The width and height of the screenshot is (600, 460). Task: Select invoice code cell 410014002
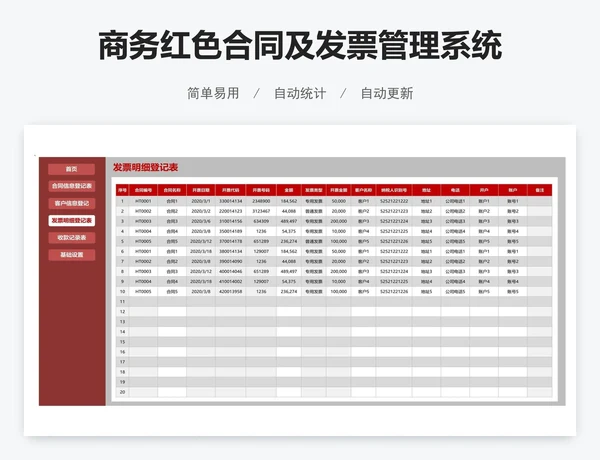coord(230,281)
